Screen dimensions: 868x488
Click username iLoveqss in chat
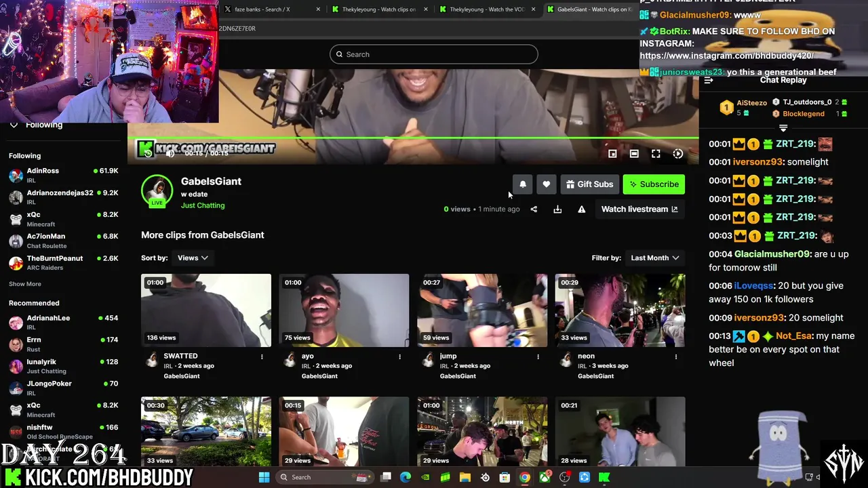753,286
